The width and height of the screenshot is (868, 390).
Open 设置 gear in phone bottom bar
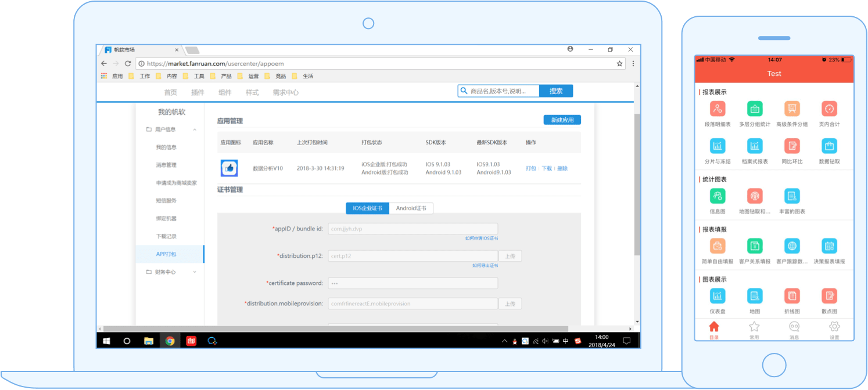834,327
